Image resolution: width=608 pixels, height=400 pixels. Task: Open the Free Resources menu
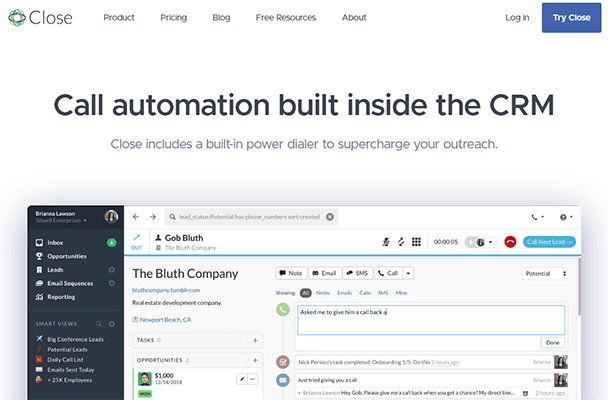point(285,17)
